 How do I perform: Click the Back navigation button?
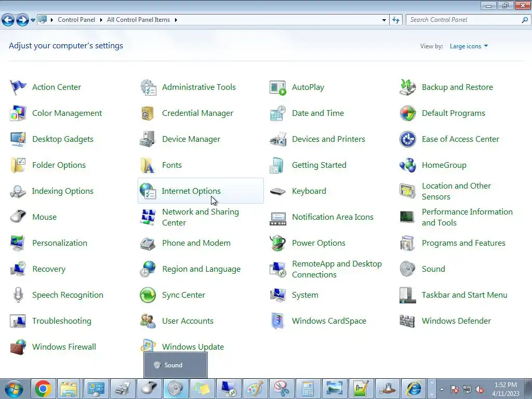8,20
